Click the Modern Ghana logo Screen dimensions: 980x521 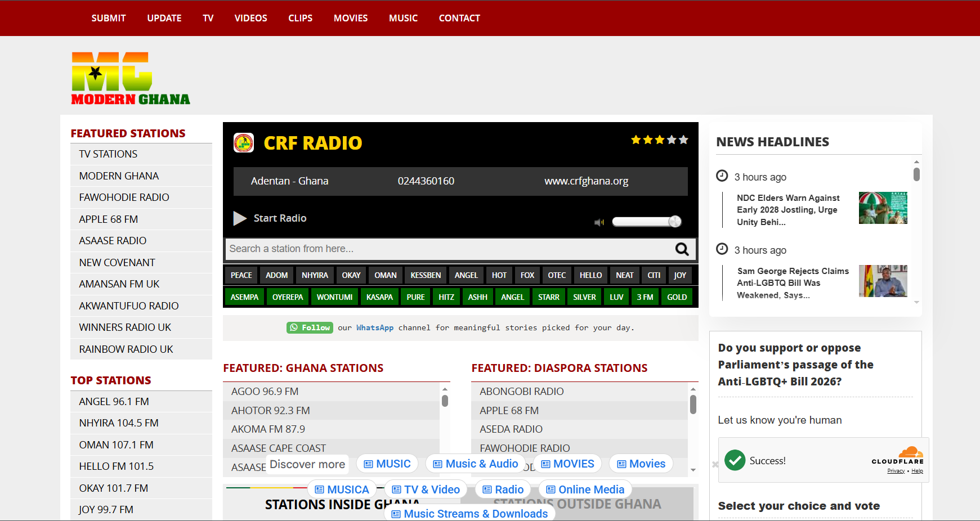pyautogui.click(x=131, y=78)
